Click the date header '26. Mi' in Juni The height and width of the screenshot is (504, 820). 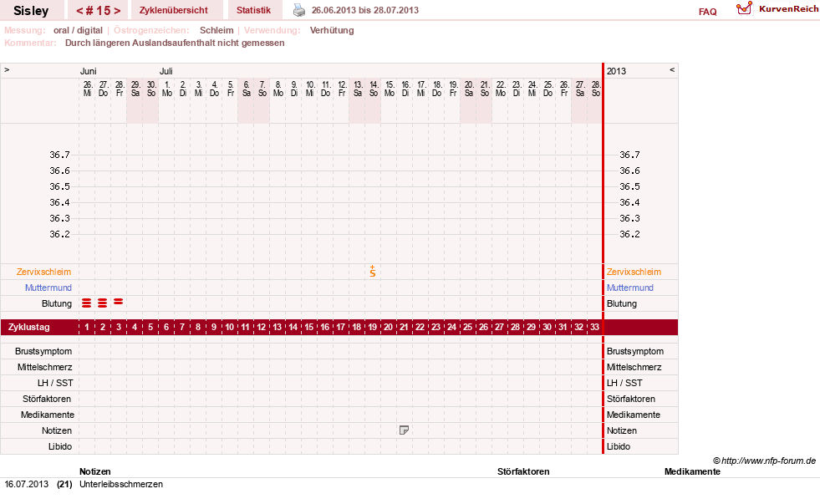(x=87, y=89)
